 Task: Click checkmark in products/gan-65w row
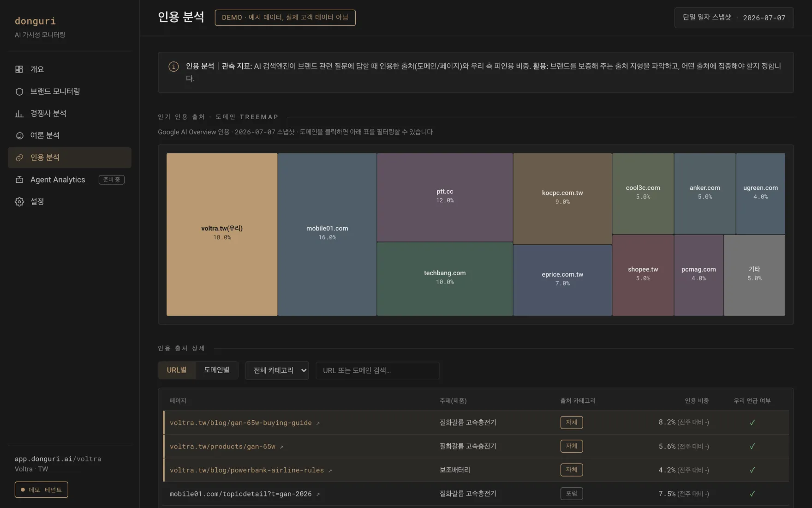tap(752, 446)
